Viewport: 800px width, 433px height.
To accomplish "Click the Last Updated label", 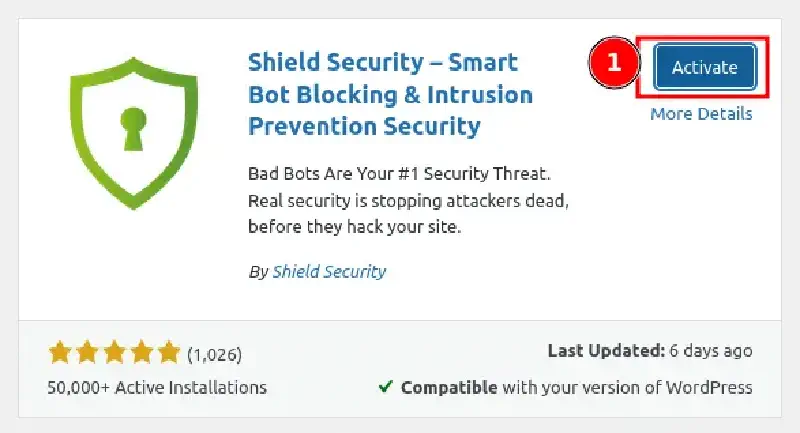I will [606, 351].
